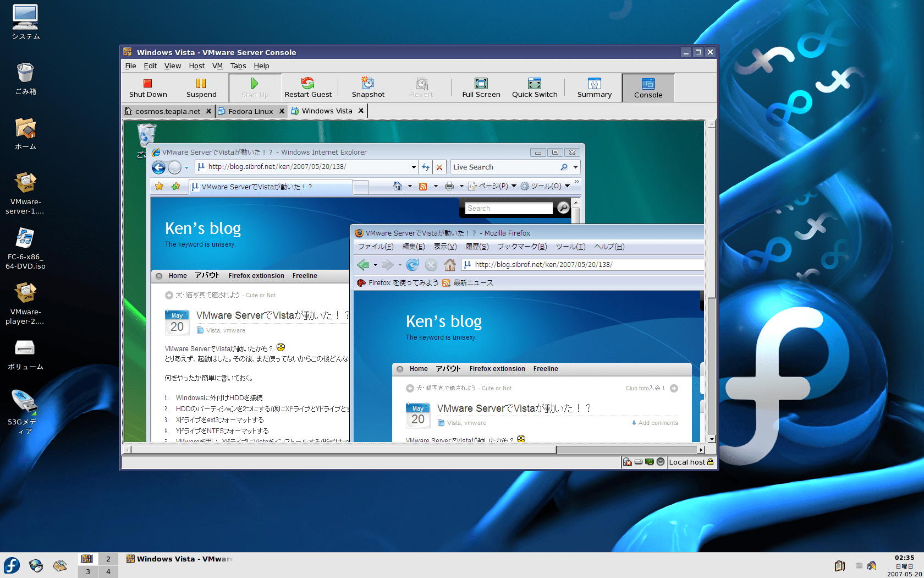Expand the Live Search options dropdown
The height and width of the screenshot is (578, 924).
click(x=575, y=167)
